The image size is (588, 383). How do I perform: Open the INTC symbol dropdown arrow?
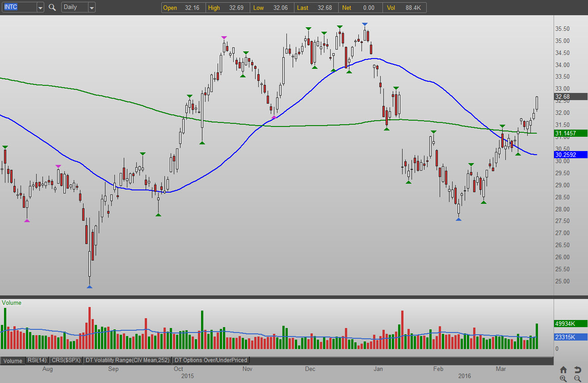pos(40,8)
